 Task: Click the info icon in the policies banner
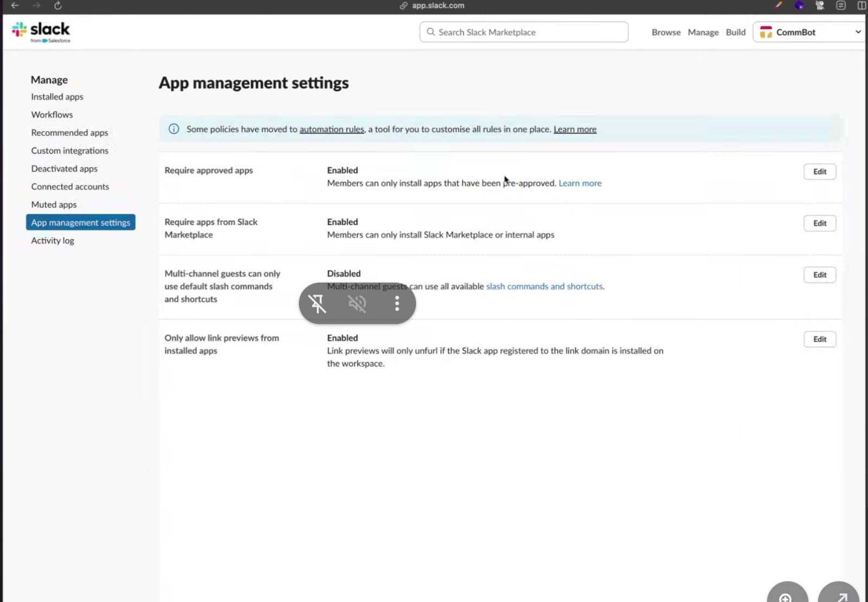(x=173, y=129)
